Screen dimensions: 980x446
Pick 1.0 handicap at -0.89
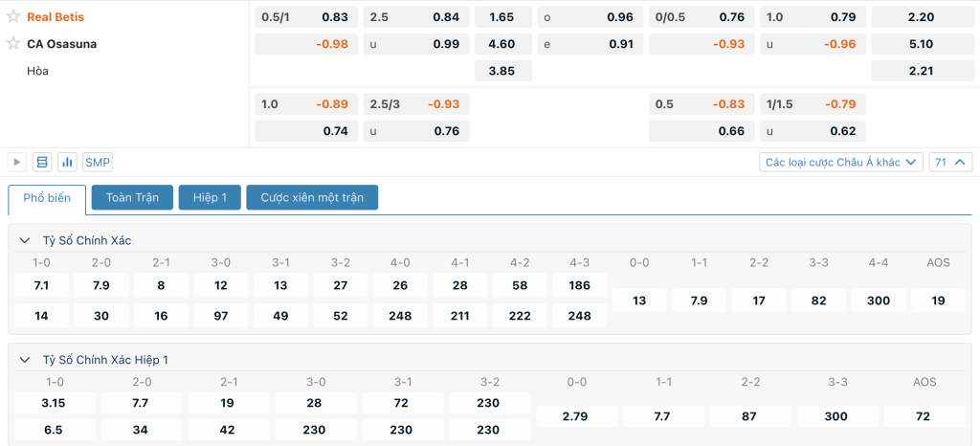306,104
